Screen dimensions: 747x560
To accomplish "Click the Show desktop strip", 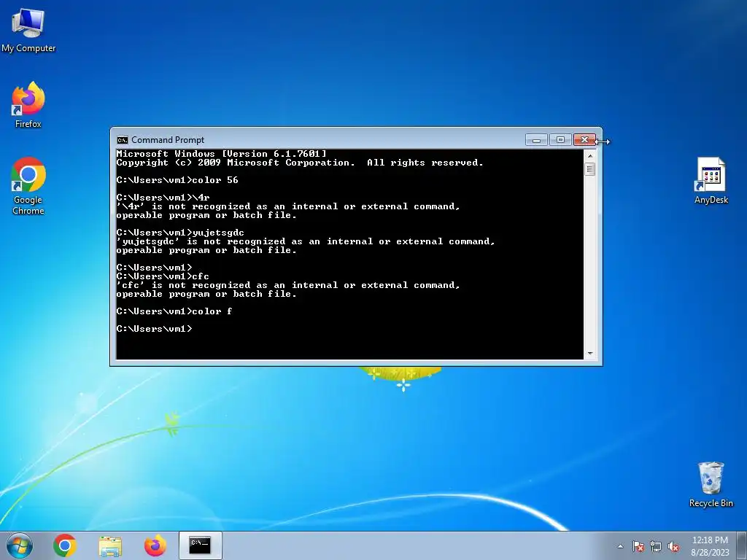I will pyautogui.click(x=743, y=545).
